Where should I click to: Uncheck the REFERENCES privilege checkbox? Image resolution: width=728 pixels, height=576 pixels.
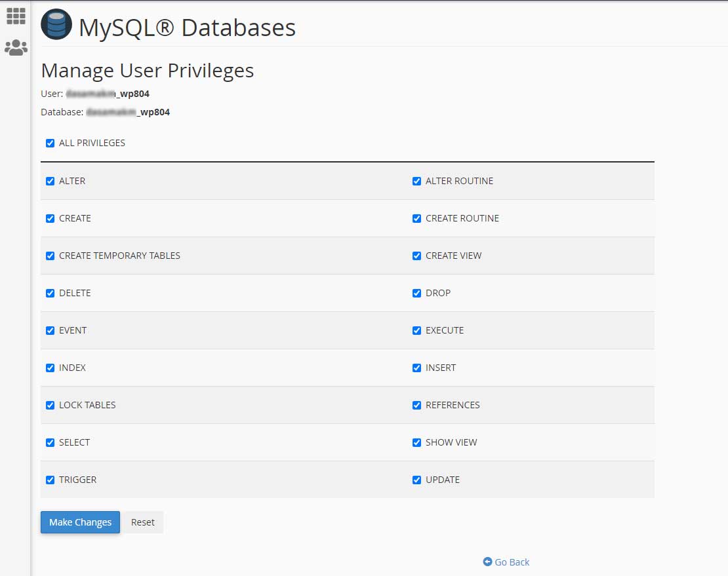point(416,405)
